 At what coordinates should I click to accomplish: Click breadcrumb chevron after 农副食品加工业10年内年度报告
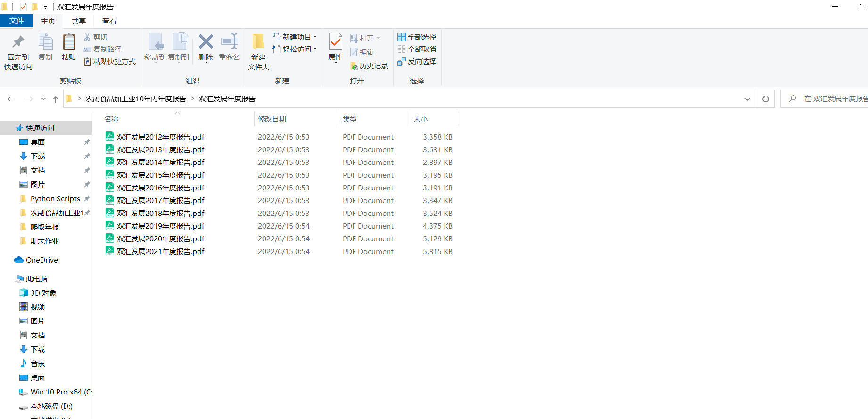193,99
